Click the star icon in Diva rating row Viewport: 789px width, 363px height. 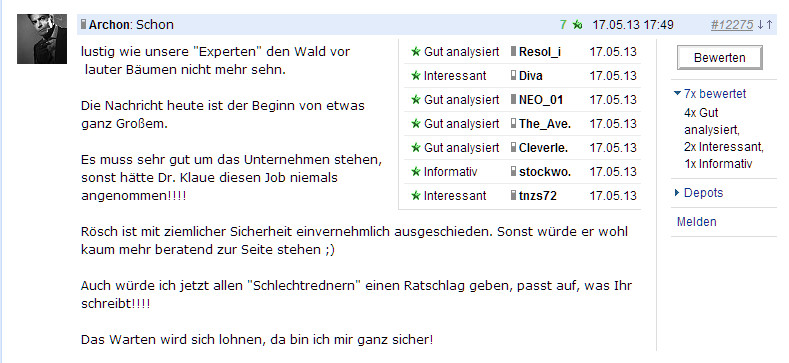[416, 76]
